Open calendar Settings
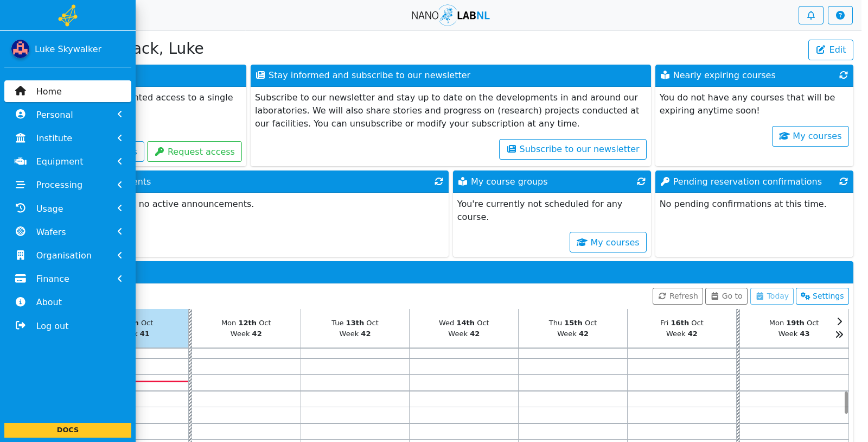The width and height of the screenshot is (868, 442). [x=822, y=296]
